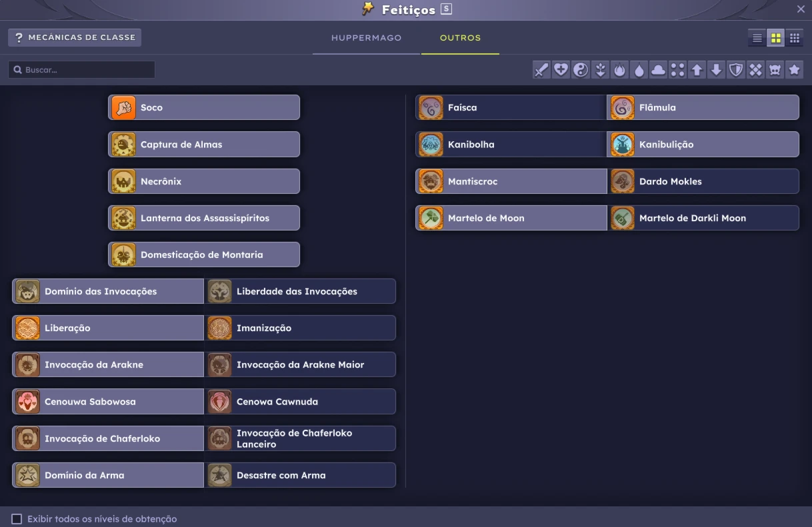The image size is (812, 527).
Task: Select Martelo de Darkli Moon spell
Action: pos(703,218)
